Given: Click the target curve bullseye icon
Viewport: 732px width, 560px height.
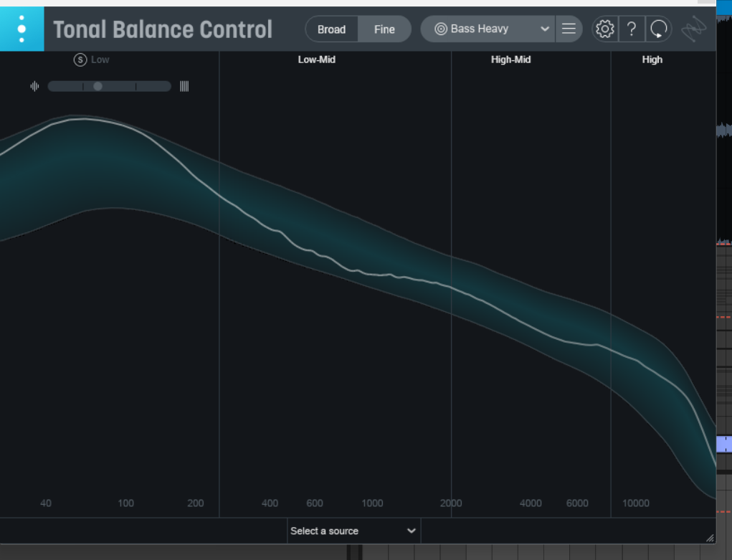Looking at the screenshot, I should click(x=441, y=29).
